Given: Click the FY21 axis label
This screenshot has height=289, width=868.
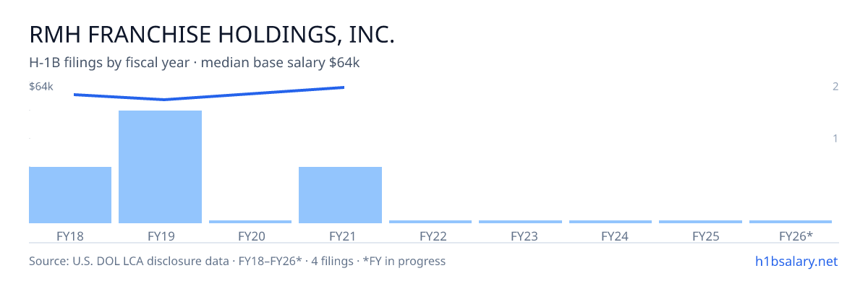Looking at the screenshot, I should tap(340, 236).
